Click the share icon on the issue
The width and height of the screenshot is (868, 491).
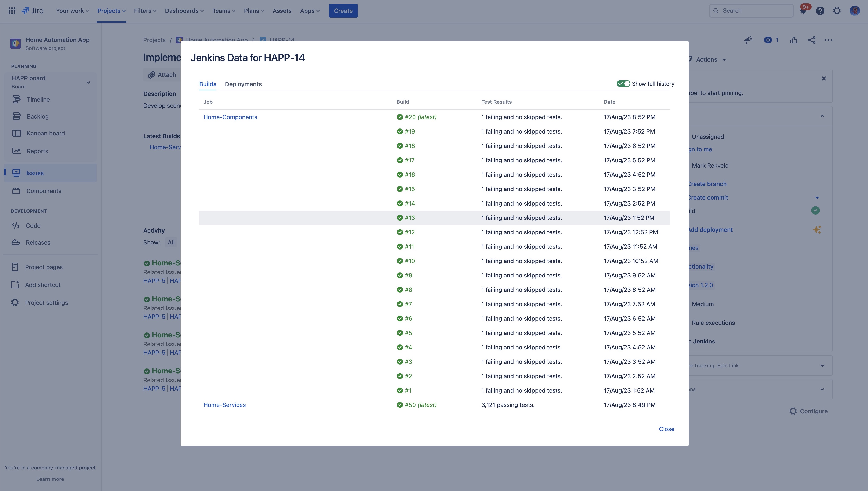pyautogui.click(x=812, y=40)
